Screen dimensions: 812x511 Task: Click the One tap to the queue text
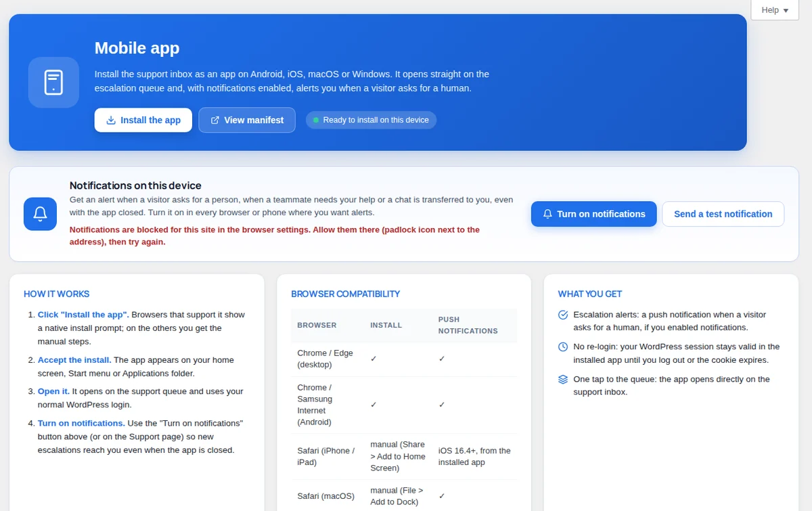[671, 385]
